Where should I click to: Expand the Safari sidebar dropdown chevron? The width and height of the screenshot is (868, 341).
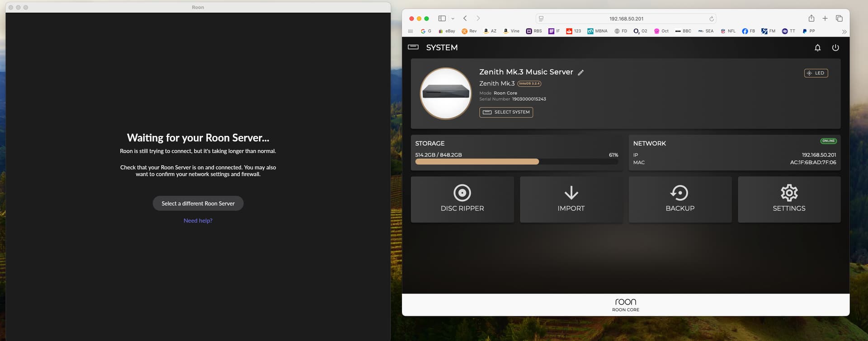tap(453, 19)
